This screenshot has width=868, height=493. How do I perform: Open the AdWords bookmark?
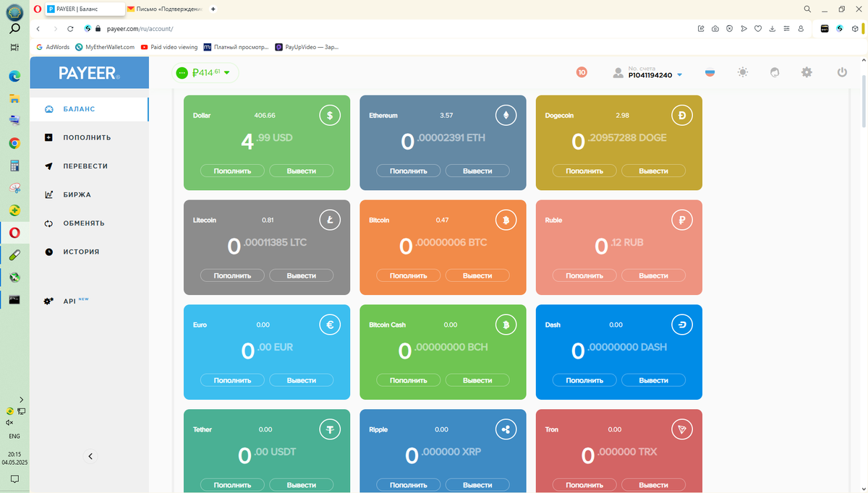[x=53, y=47]
